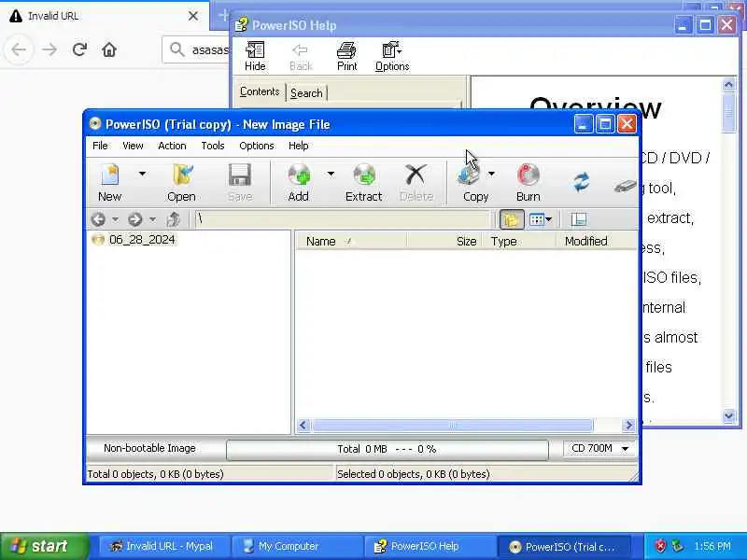Click the properties pane icon in address bar
The width and height of the screenshot is (747, 560).
click(x=579, y=219)
